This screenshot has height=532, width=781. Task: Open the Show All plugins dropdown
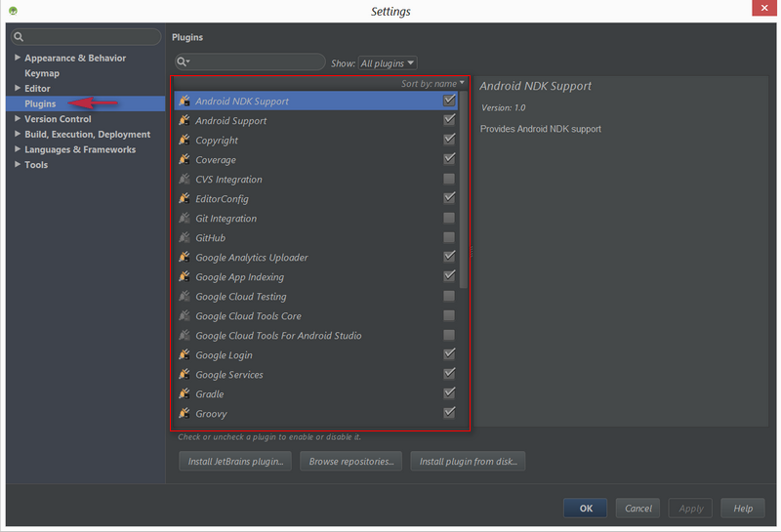(388, 63)
